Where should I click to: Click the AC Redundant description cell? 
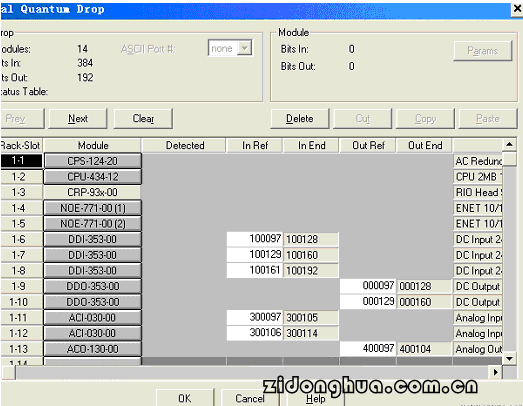click(478, 161)
